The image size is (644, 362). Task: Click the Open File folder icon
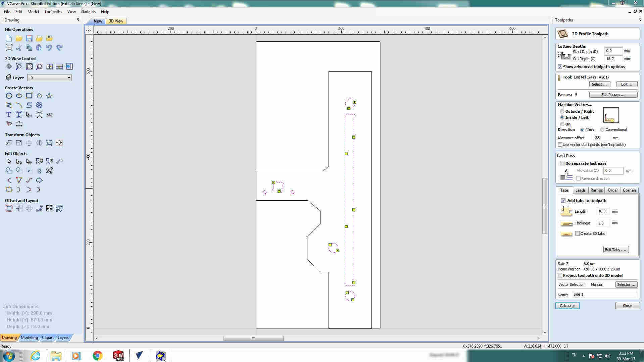click(x=19, y=38)
